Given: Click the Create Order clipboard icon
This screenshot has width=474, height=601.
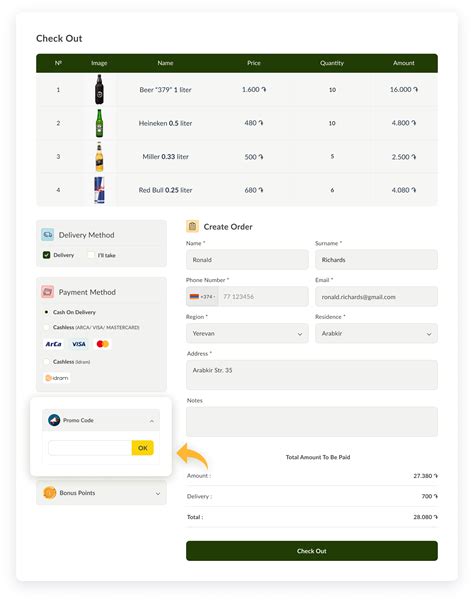Looking at the screenshot, I should [192, 227].
